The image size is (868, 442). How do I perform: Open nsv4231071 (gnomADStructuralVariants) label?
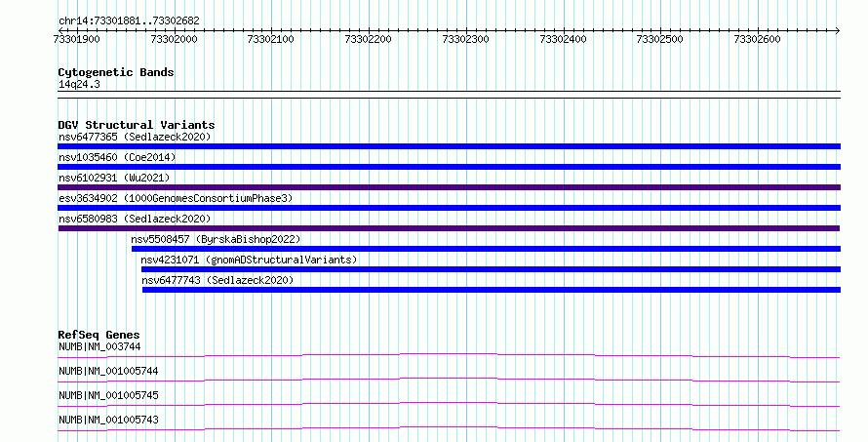(249, 260)
